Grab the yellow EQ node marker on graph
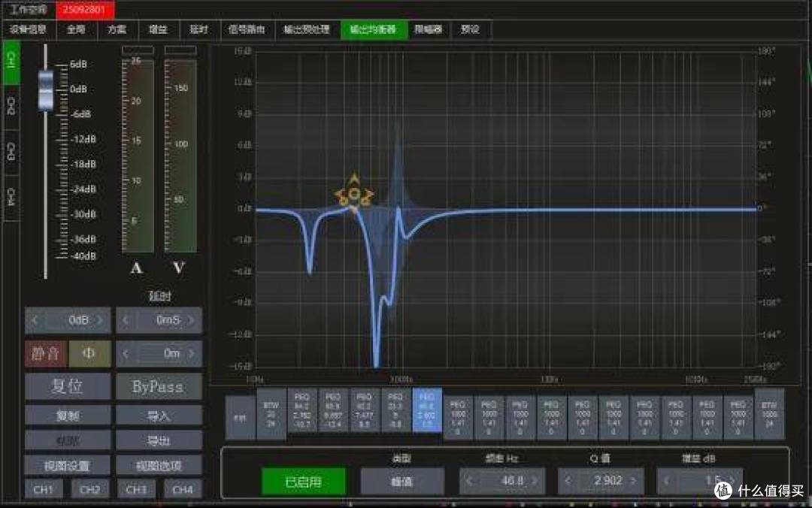Image resolution: width=812 pixels, height=508 pixels. point(353,195)
